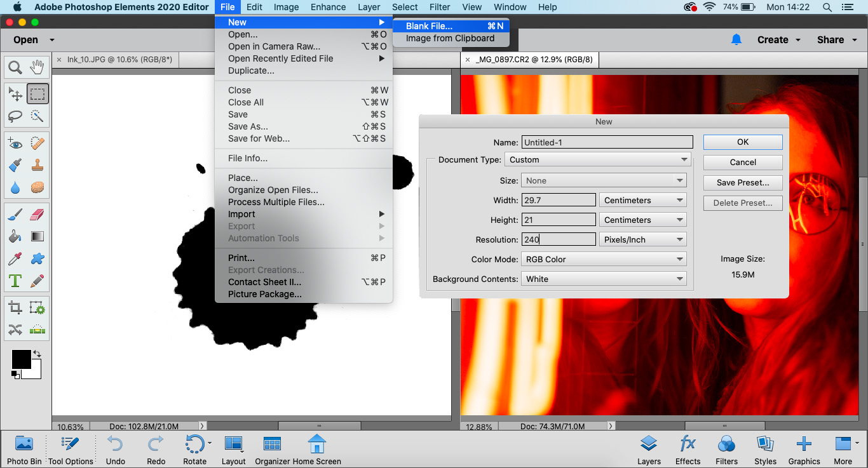The height and width of the screenshot is (468, 868).
Task: Open the Effects panel
Action: coord(688,450)
